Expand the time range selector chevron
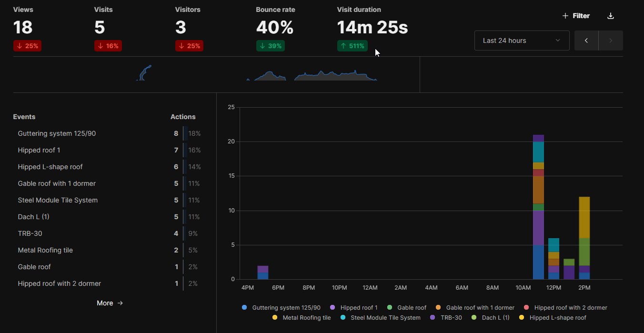Screen dimensions: 644x333 [x=557, y=40]
